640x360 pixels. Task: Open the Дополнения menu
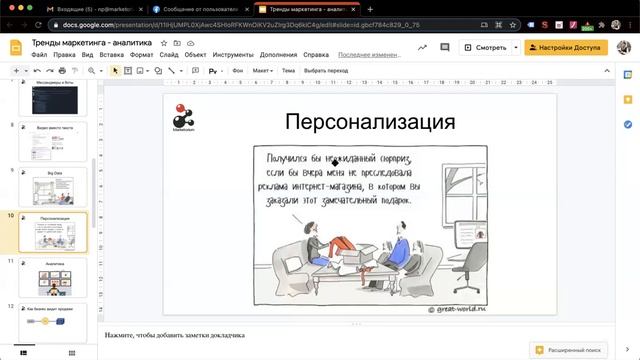[x=278, y=55]
